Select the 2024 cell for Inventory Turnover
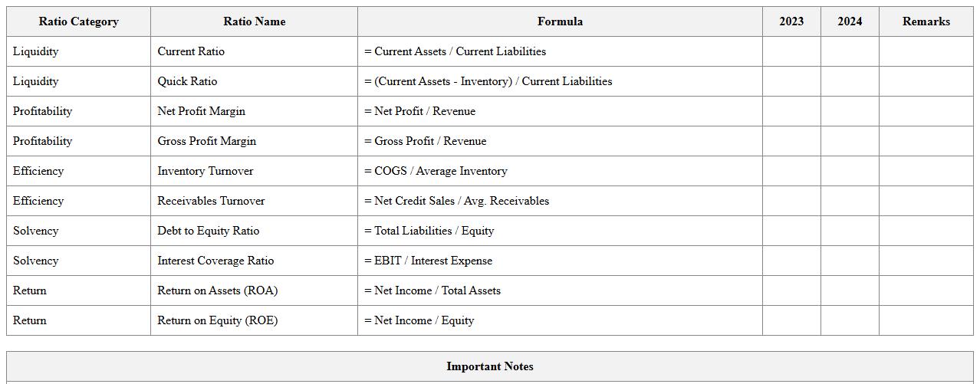Viewport: 980px width, 384px height. coord(850,171)
